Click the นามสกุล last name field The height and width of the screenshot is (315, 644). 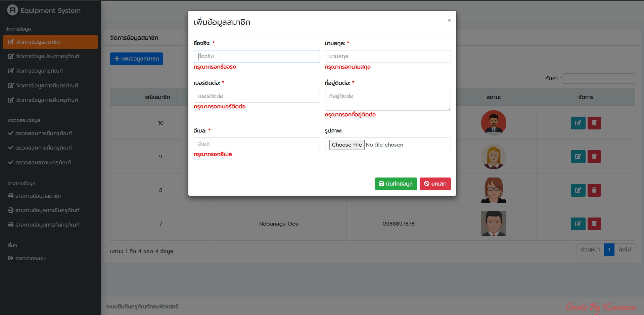[x=387, y=56]
